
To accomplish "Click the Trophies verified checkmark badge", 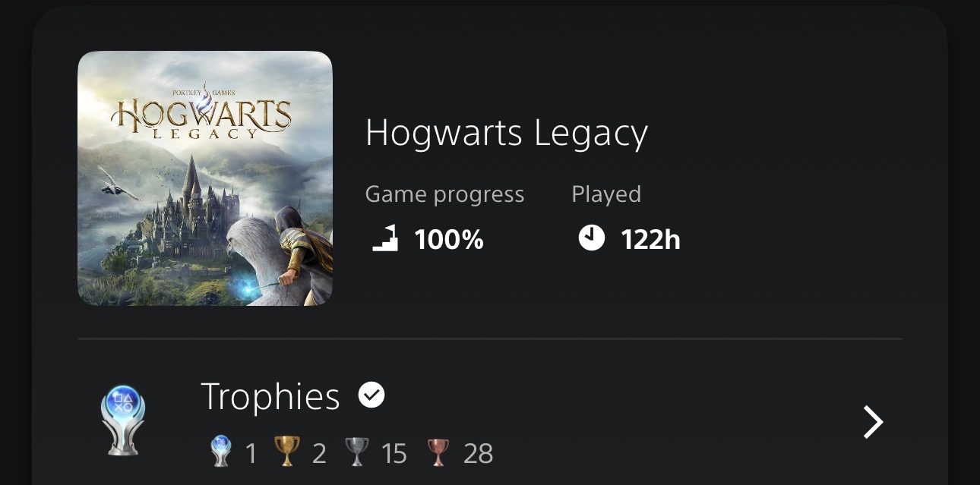I will point(371,395).
